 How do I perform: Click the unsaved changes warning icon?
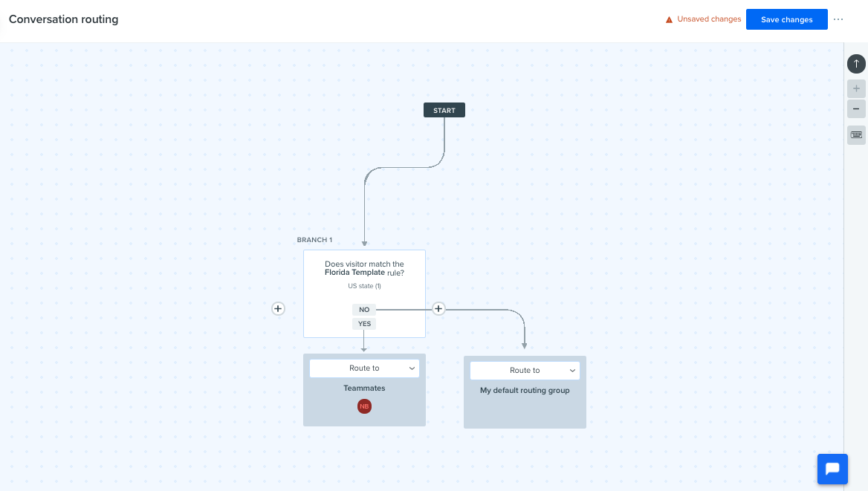pyautogui.click(x=669, y=20)
